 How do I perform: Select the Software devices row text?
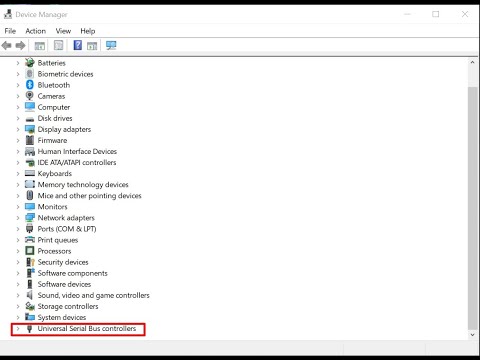tap(64, 284)
